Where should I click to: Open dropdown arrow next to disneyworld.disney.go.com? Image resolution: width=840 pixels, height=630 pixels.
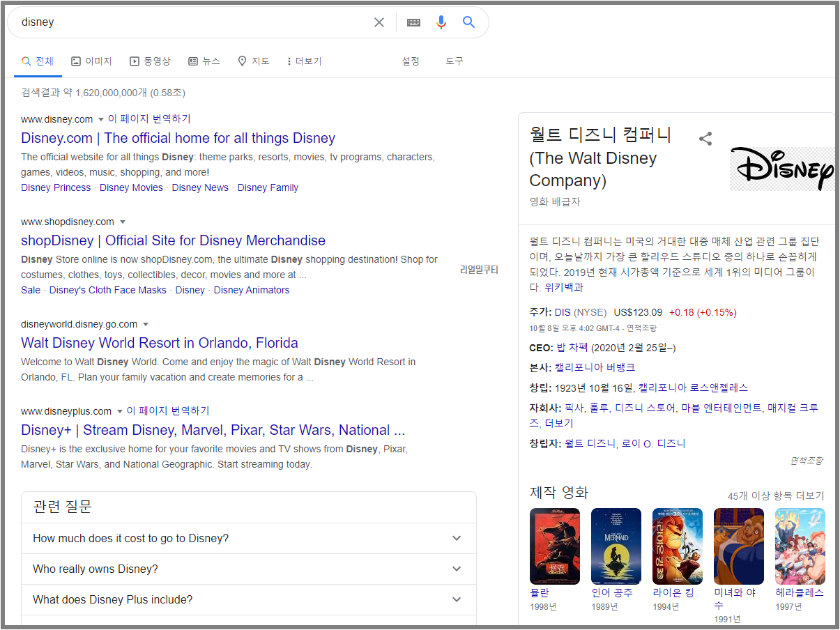145,324
